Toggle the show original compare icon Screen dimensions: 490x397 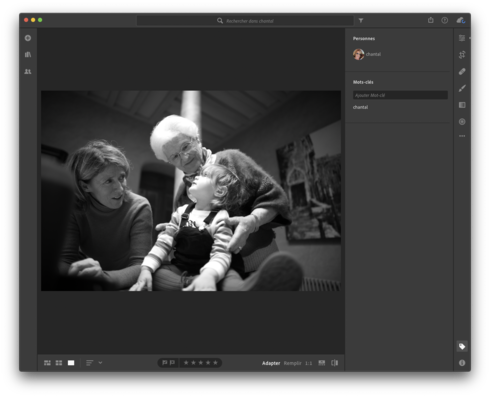click(335, 363)
